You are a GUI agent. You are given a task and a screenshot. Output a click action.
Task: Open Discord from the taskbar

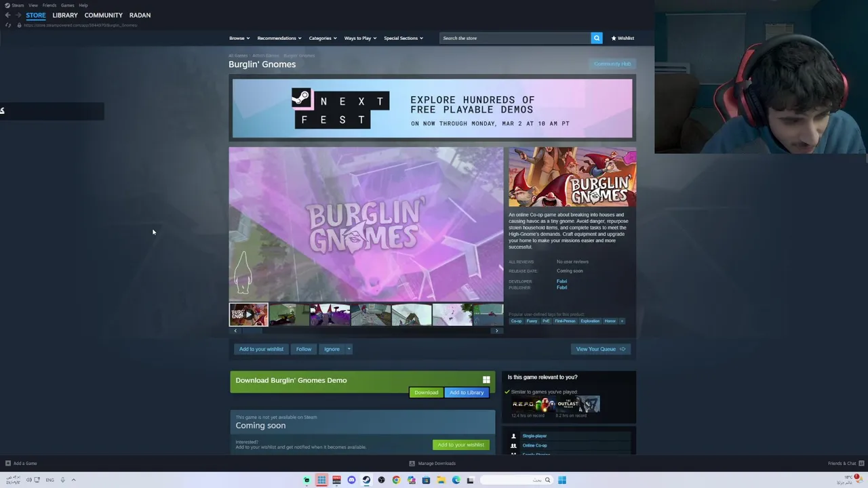[x=351, y=480]
